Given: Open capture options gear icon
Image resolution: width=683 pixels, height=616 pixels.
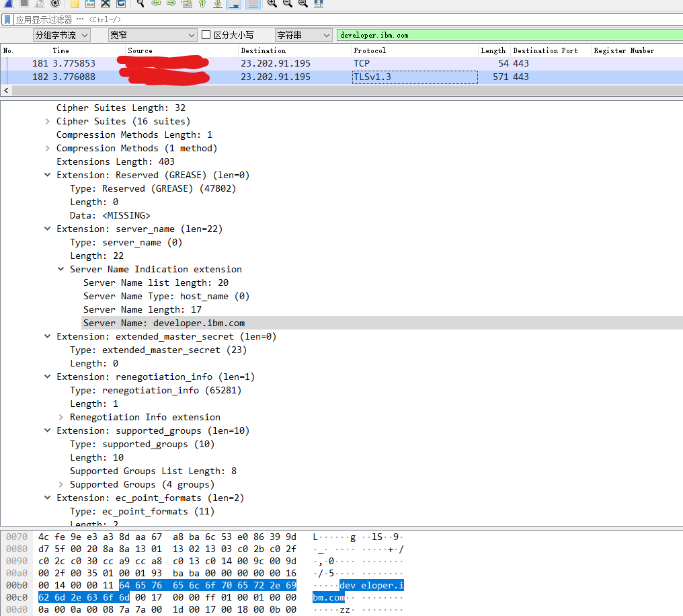Looking at the screenshot, I should (x=55, y=3).
